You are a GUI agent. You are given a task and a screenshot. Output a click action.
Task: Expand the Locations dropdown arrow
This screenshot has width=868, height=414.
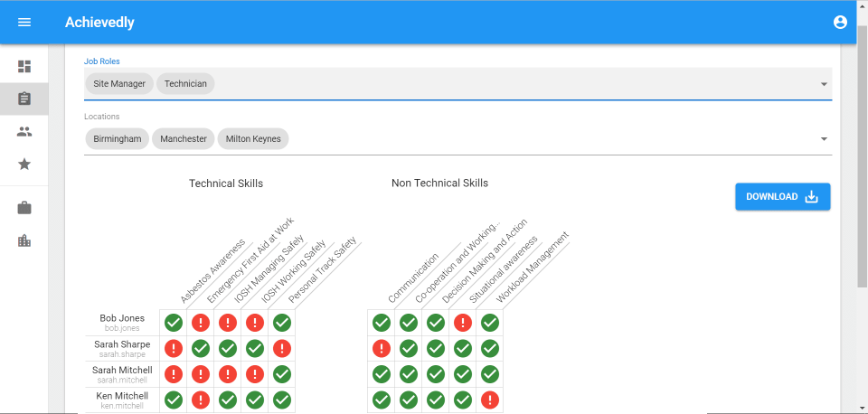click(824, 139)
